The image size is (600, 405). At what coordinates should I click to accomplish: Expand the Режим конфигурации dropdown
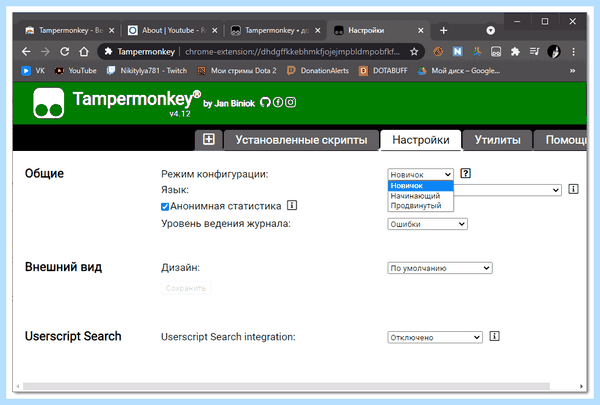tap(420, 175)
